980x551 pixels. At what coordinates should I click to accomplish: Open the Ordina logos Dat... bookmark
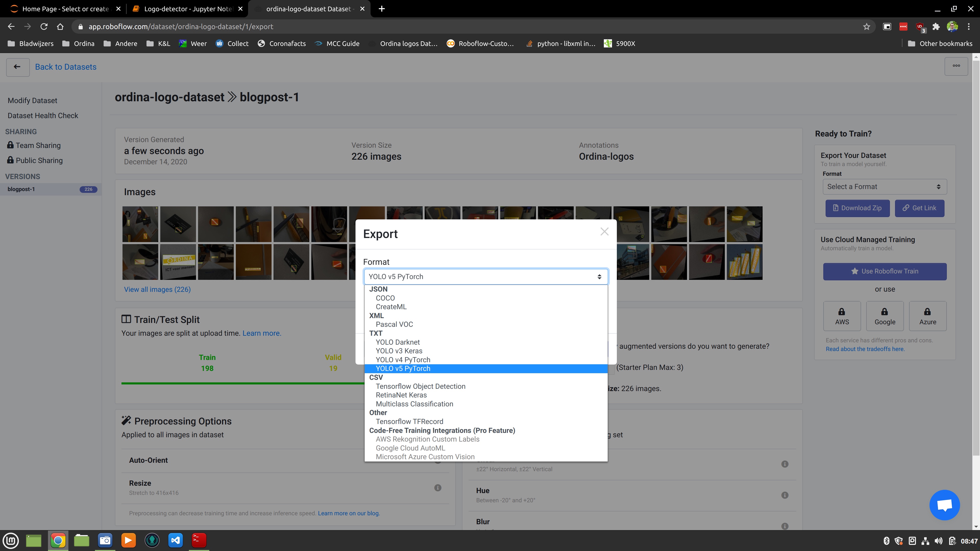click(x=403, y=43)
